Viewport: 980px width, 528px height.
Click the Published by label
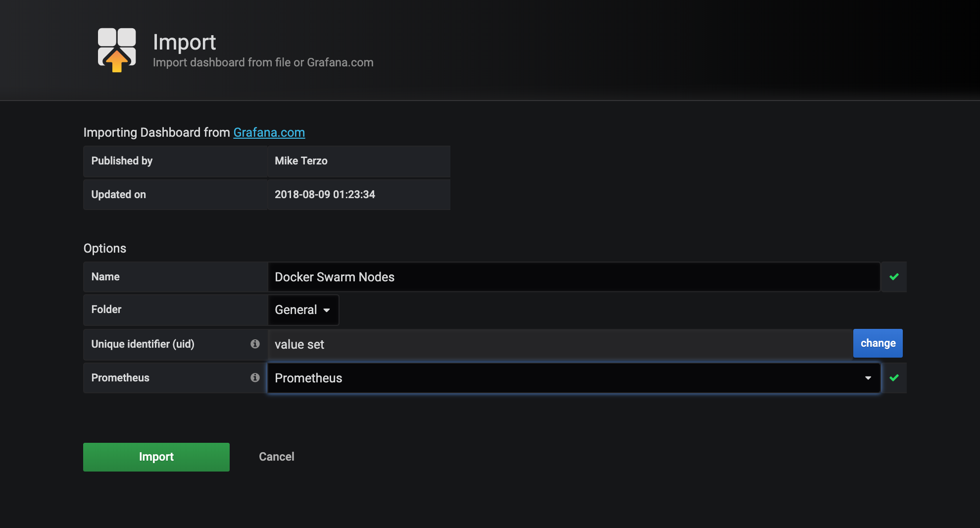point(122,161)
